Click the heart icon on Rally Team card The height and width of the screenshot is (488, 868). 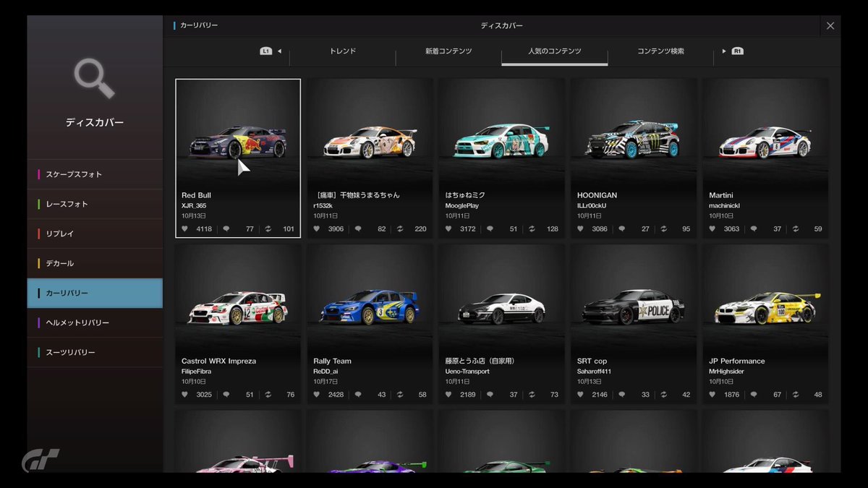tap(316, 395)
